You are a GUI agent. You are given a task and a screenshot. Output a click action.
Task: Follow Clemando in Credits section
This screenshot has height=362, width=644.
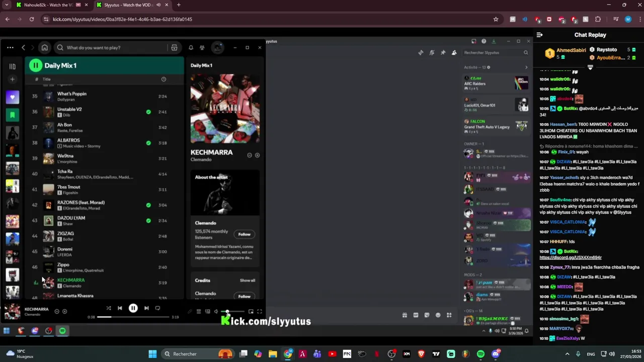click(244, 296)
